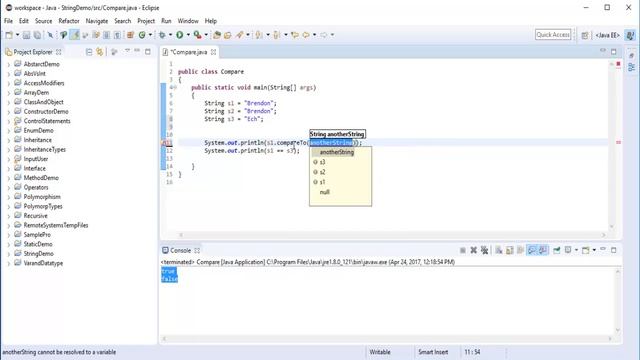Expand the Polymorphism project node
This screenshot has height=360, width=640.
click(9, 197)
